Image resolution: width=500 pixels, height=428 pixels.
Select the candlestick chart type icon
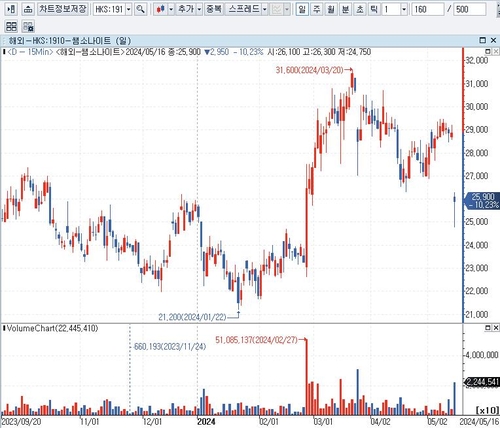pos(161,9)
